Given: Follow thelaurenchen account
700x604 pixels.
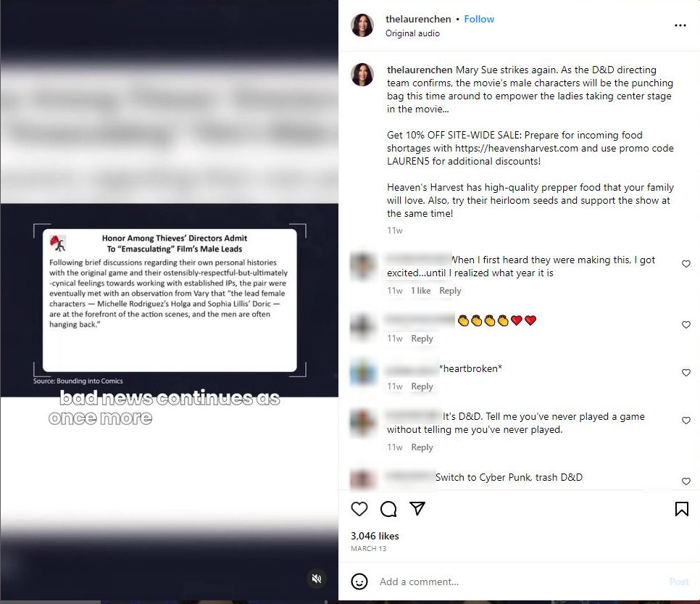Looking at the screenshot, I should click(479, 19).
